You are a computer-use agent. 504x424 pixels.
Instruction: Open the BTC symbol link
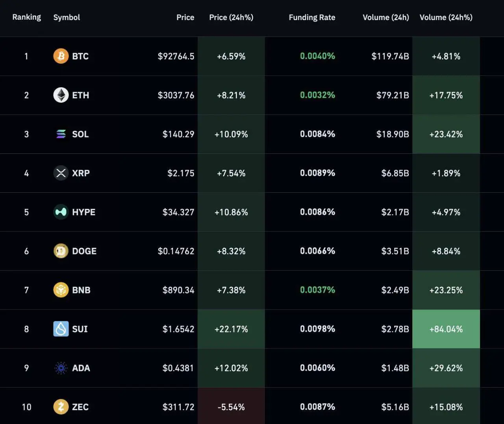coord(80,56)
